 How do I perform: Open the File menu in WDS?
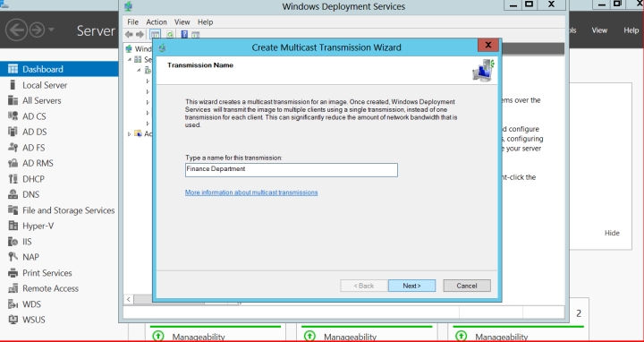pyautogui.click(x=132, y=21)
